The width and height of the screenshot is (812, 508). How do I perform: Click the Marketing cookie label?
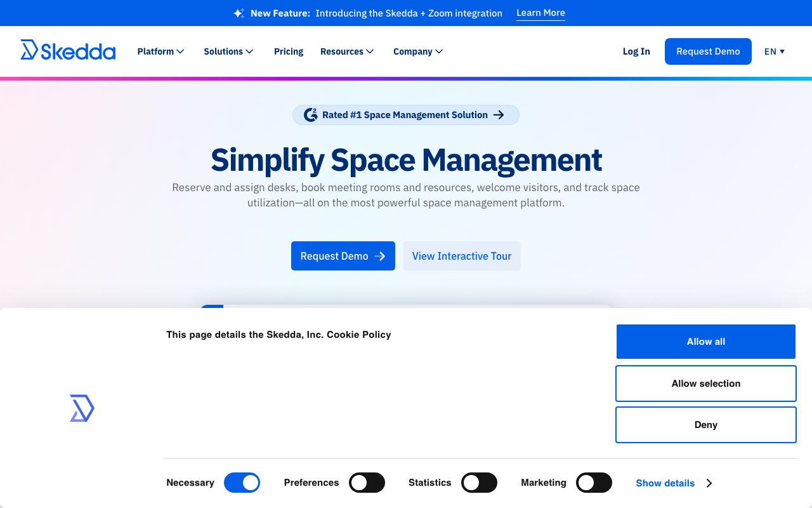[544, 483]
